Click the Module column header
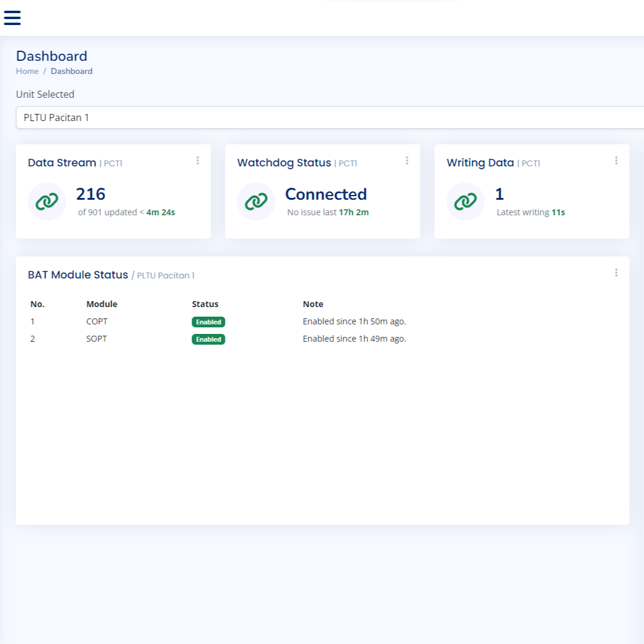 coord(102,304)
